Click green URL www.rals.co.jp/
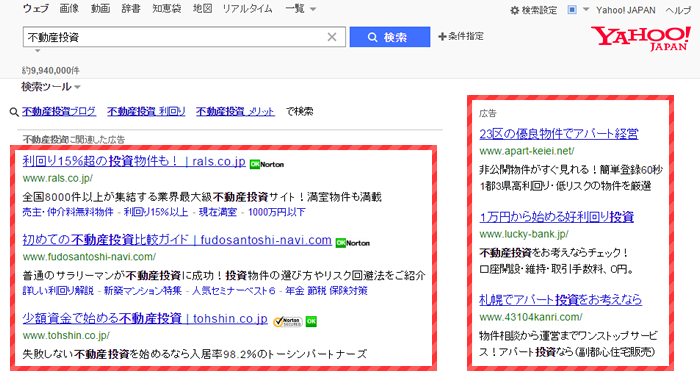This screenshot has height=371, width=700. [x=58, y=178]
